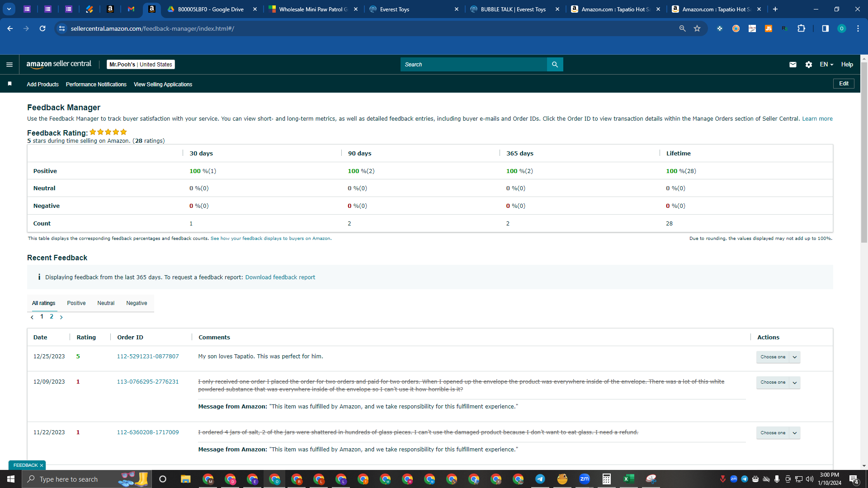This screenshot has width=868, height=488.
Task: Click the teal search magnifier button
Action: 555,65
